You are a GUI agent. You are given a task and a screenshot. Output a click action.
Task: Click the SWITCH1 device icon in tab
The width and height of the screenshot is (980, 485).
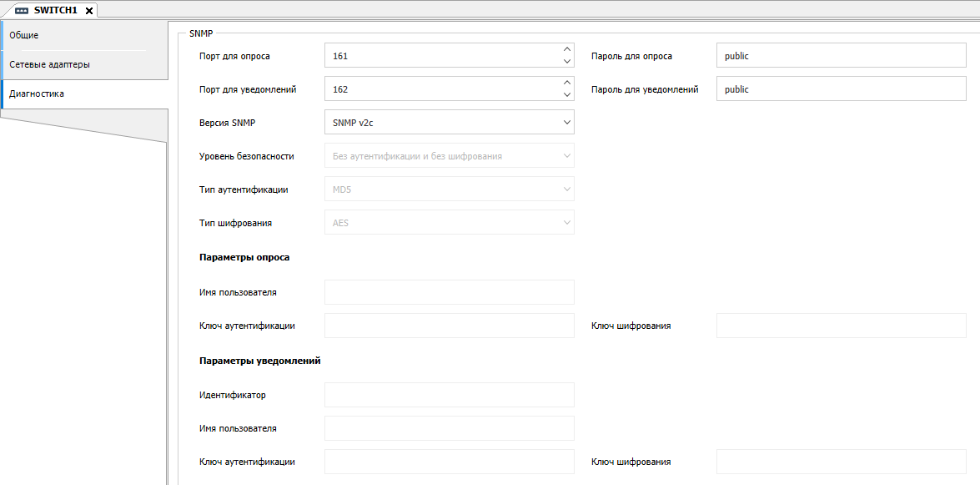(23, 10)
